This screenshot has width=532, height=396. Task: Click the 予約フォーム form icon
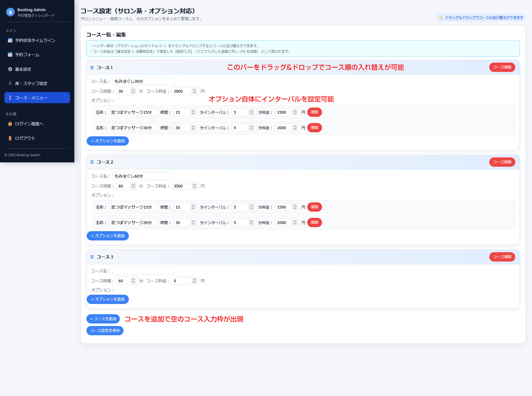pos(10,55)
